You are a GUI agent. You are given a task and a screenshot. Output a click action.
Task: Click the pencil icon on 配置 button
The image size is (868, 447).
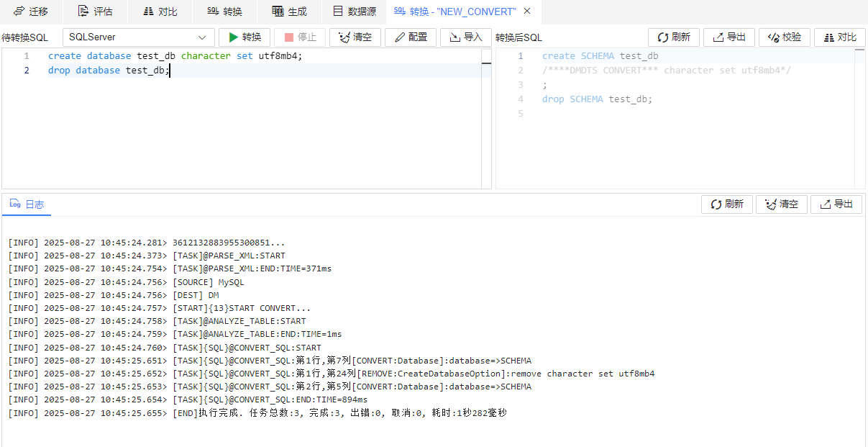point(400,37)
